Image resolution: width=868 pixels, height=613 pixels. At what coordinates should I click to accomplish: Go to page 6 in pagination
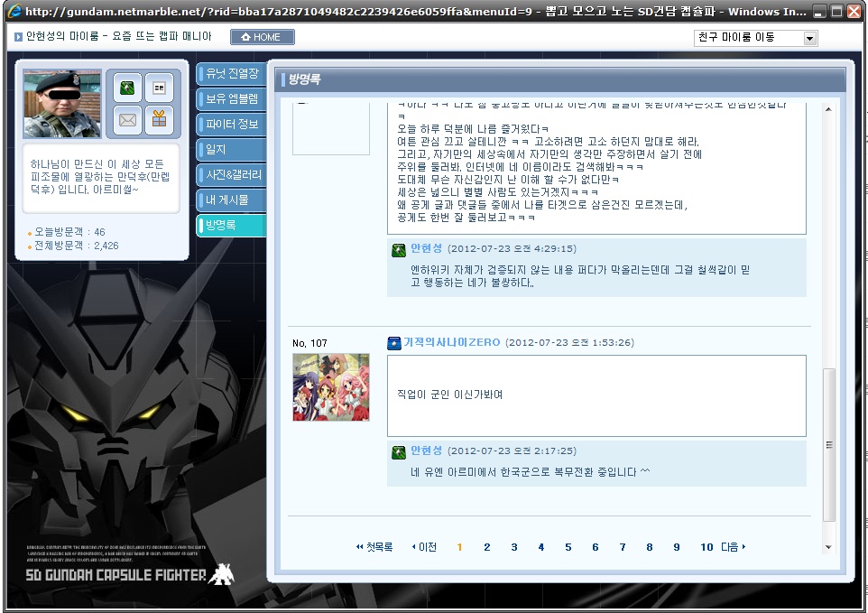(x=596, y=547)
